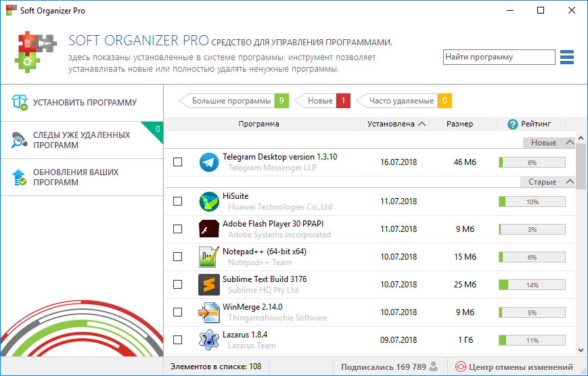
Task: Open the hamburger menu icon
Action: click(x=566, y=57)
